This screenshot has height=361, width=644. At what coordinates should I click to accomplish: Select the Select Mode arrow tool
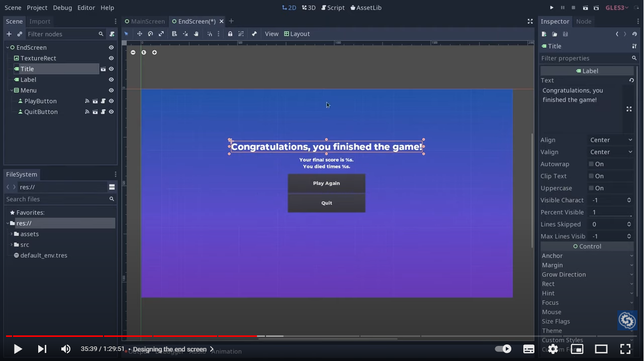126,34
